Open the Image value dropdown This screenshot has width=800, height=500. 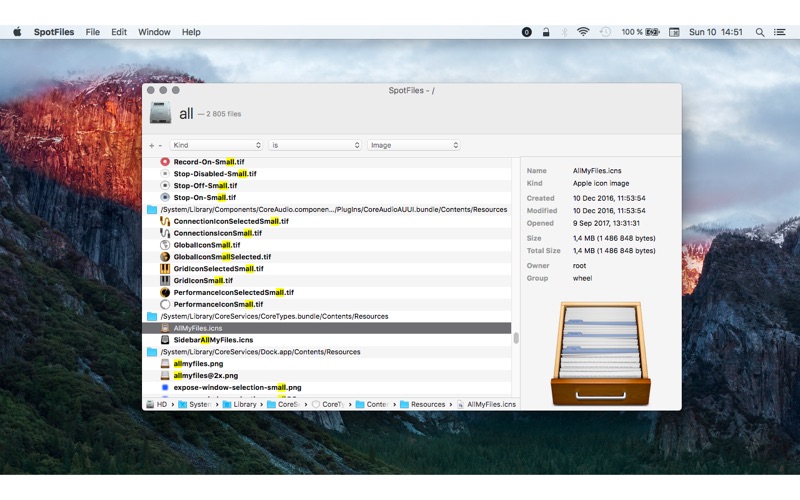(x=413, y=145)
